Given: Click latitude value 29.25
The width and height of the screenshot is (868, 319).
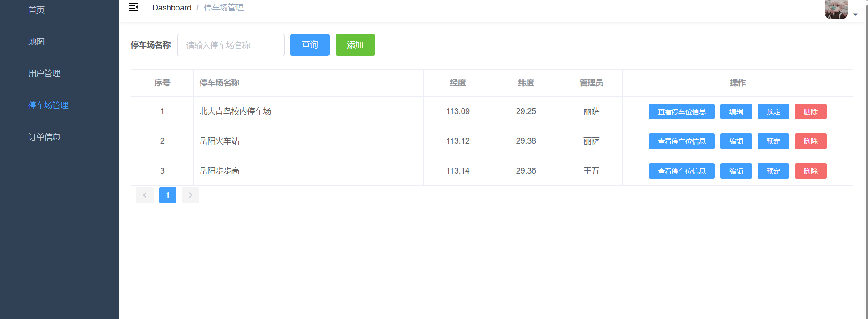Looking at the screenshot, I should pos(526,111).
